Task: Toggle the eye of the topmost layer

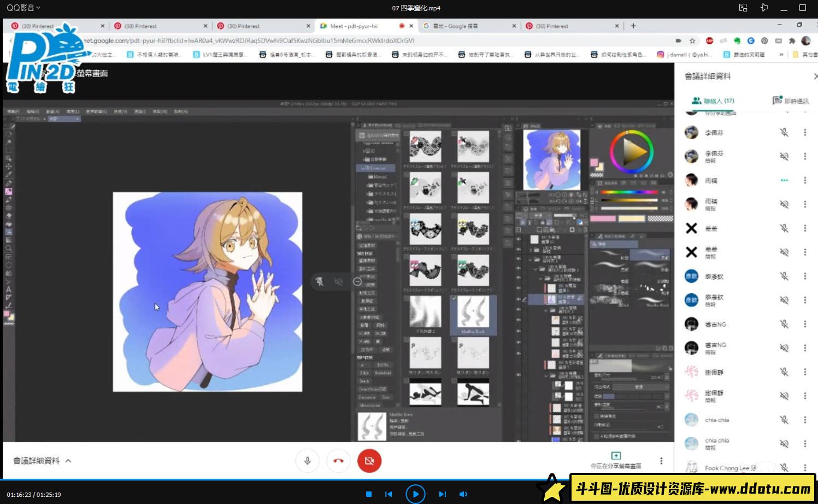Action: tap(519, 239)
